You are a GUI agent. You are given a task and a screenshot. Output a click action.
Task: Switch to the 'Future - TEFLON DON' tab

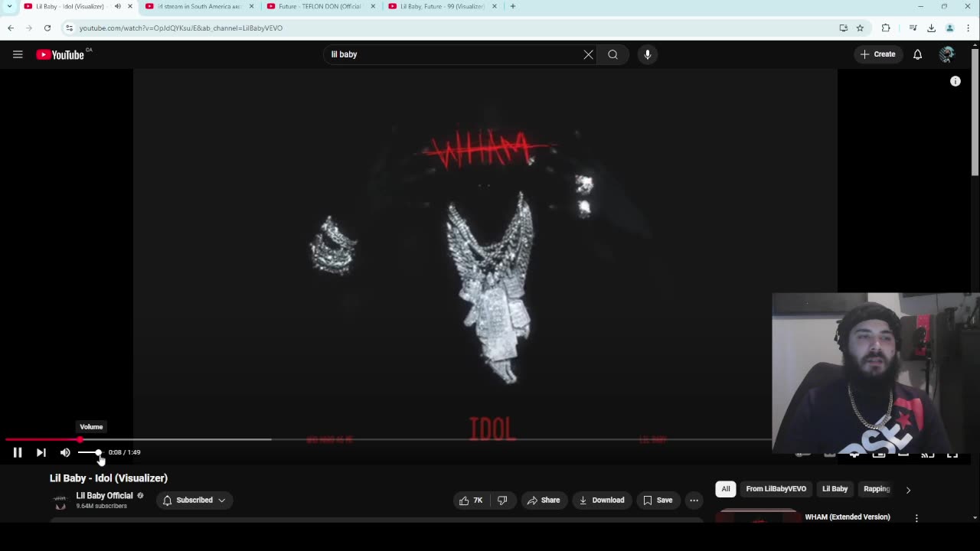pos(320,6)
